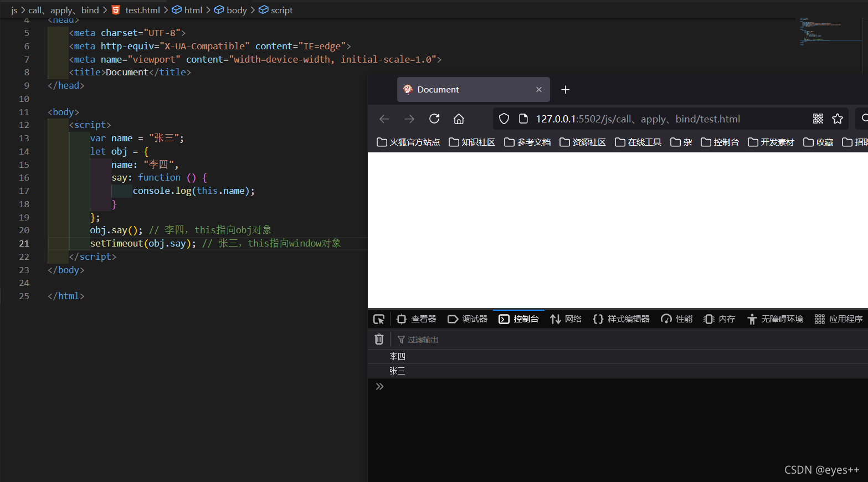Viewport: 868px width, 482px height.
Task: Place cursor on console.log statement
Action: click(194, 191)
